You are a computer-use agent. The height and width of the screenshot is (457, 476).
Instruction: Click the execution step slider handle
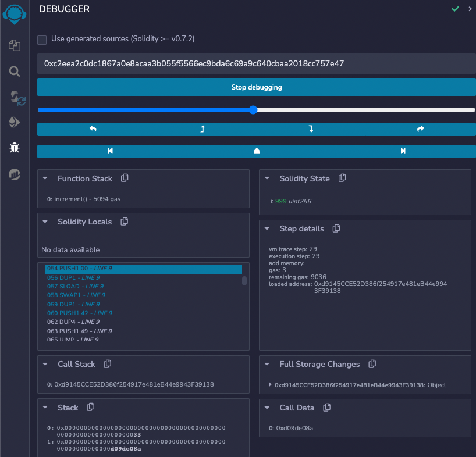click(x=253, y=110)
